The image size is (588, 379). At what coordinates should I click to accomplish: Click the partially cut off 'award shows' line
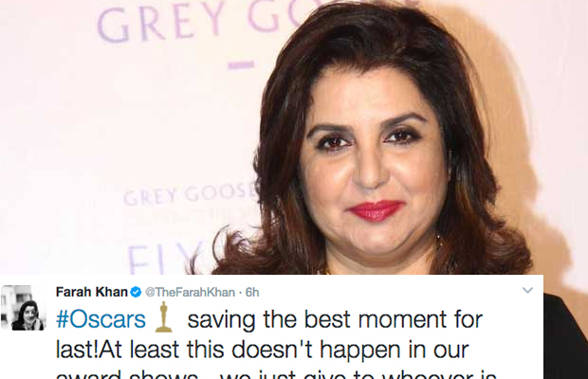tap(276, 374)
